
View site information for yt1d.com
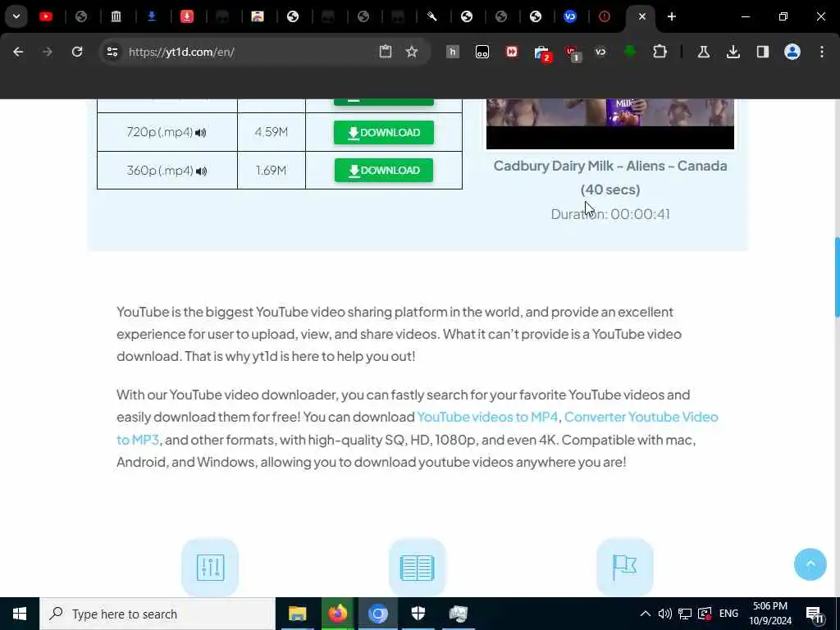[112, 52]
